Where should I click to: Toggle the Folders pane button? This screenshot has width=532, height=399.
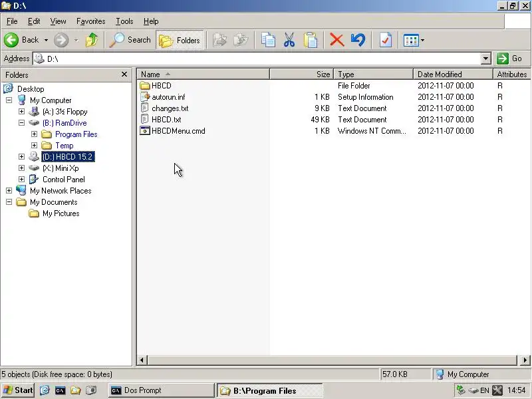pos(180,40)
